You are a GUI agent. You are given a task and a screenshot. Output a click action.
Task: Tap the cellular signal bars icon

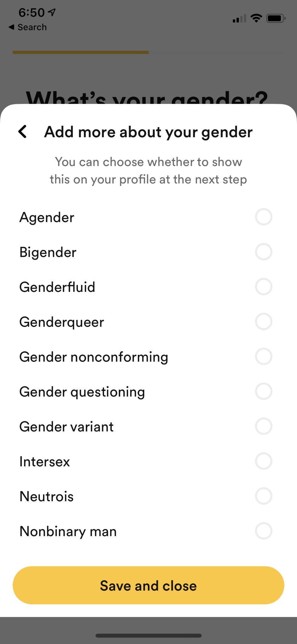[239, 19]
